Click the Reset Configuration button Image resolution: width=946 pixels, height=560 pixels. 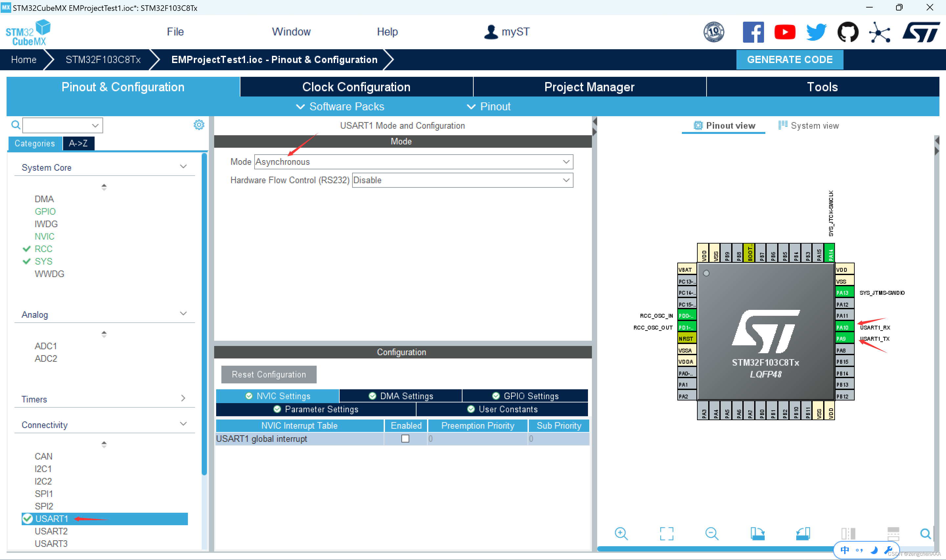(269, 374)
